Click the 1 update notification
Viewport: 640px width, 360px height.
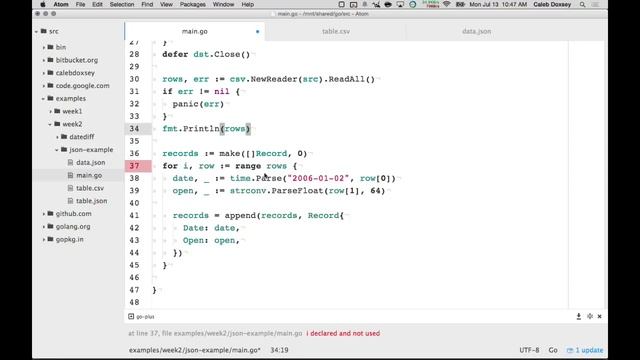coord(585,350)
